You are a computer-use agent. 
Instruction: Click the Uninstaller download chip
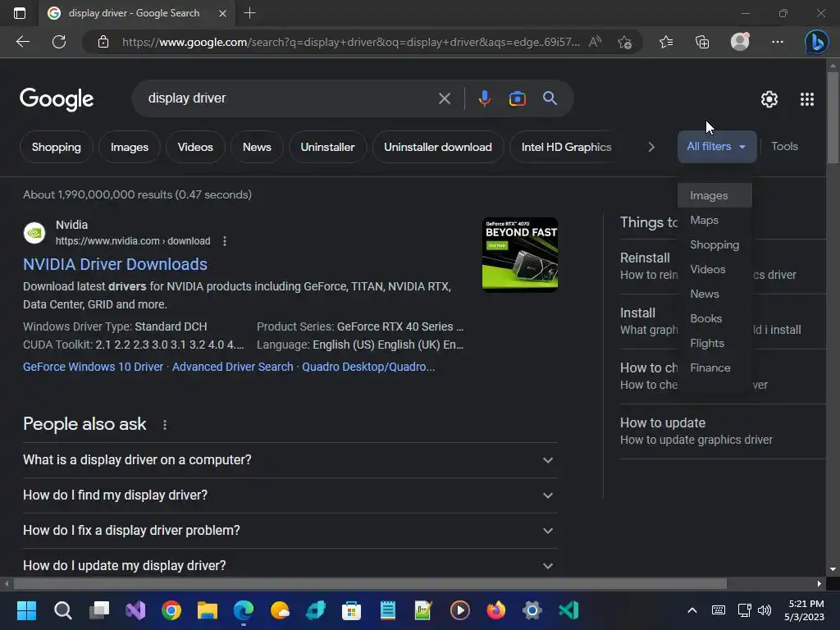438,147
